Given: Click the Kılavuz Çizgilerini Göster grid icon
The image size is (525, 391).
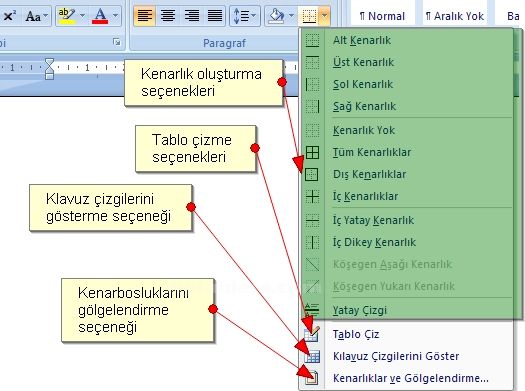Looking at the screenshot, I should point(312,357).
